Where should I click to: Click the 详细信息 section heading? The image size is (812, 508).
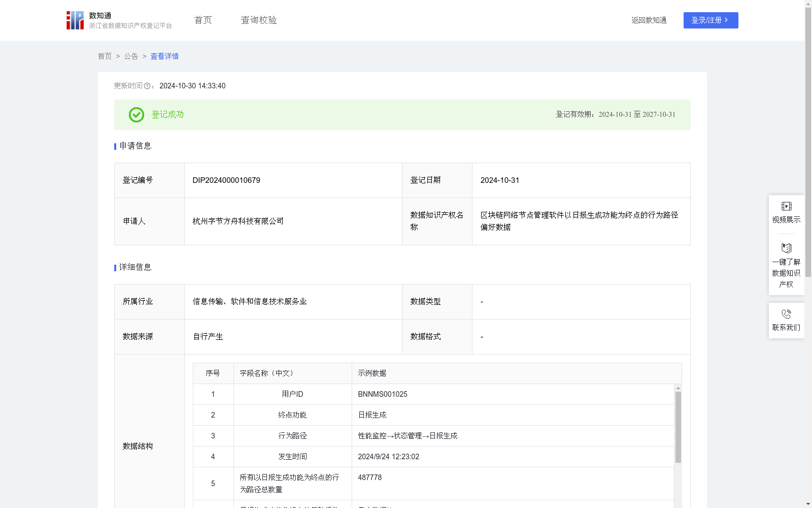click(x=136, y=267)
